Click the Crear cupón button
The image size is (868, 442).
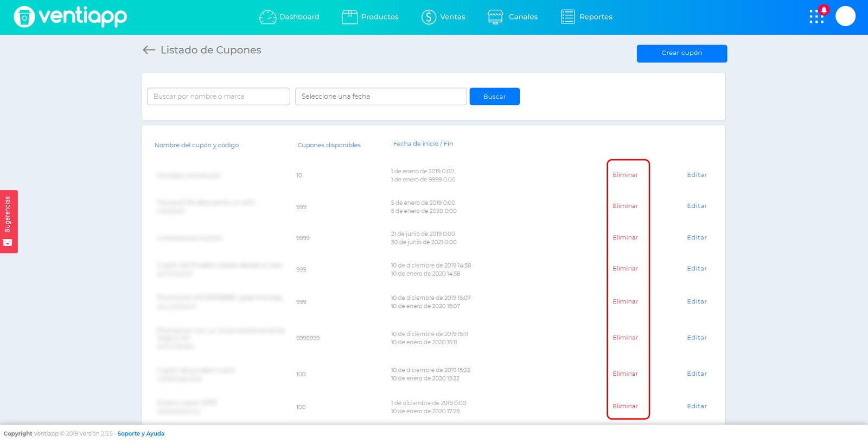(682, 53)
